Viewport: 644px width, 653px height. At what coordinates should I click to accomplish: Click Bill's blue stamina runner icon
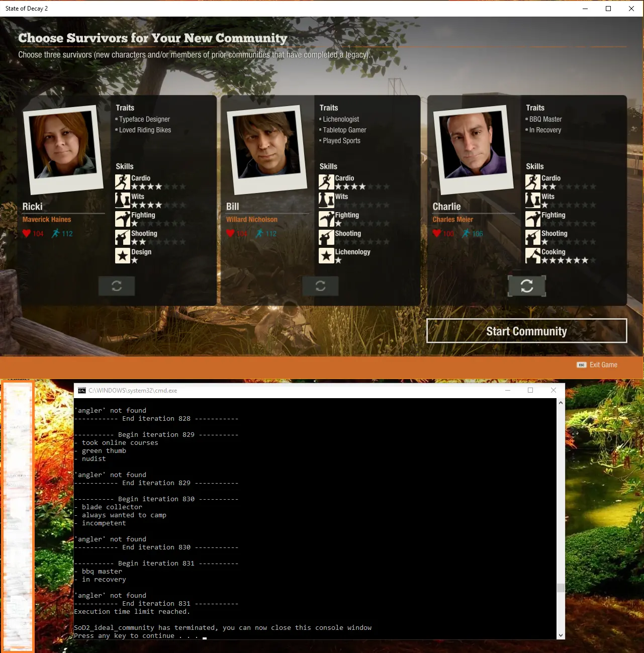pos(259,233)
